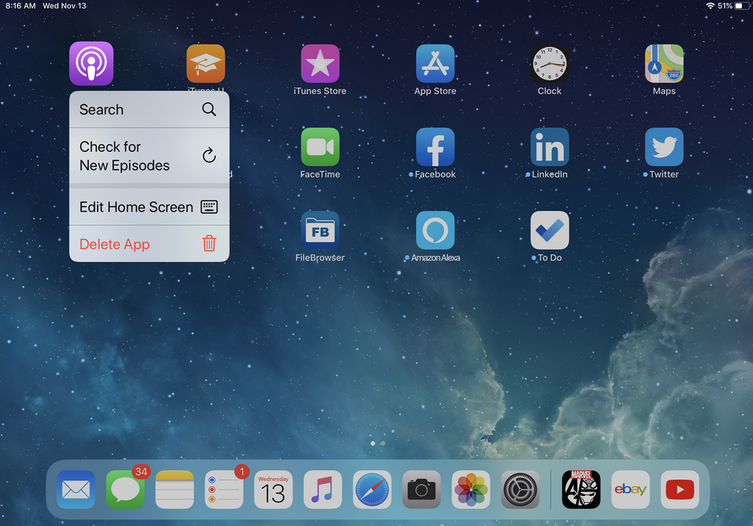Open Mail from the dock
This screenshot has width=753, height=526.
pos(76,489)
